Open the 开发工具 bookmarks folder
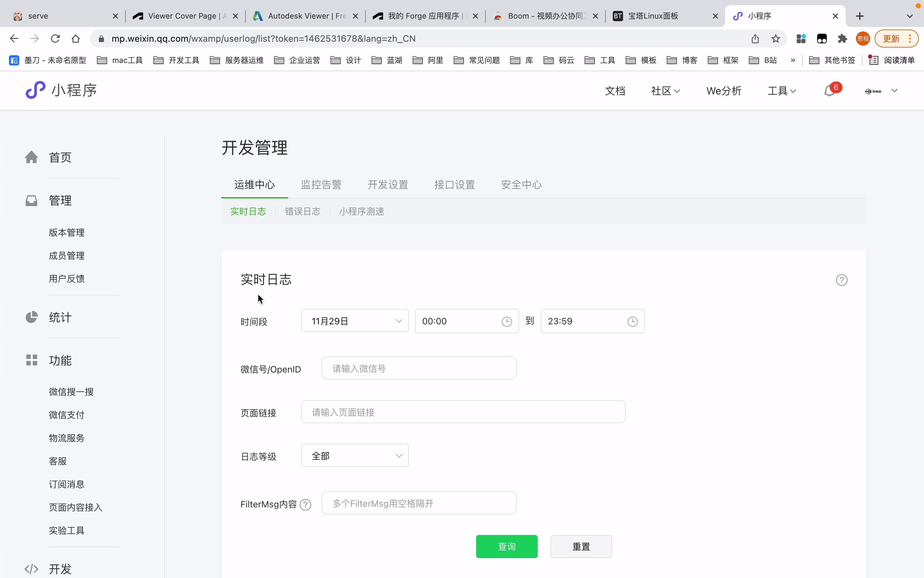This screenshot has width=924, height=578. click(176, 60)
